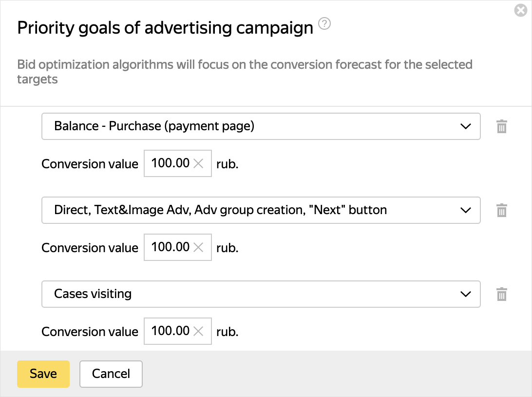Click Conversion value label under Cases visiting
Viewport: 532px width, 397px height.
[90, 332]
